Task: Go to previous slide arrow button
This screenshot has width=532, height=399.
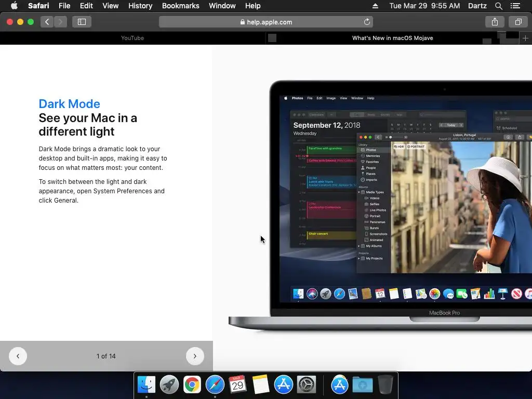Action: click(x=18, y=356)
